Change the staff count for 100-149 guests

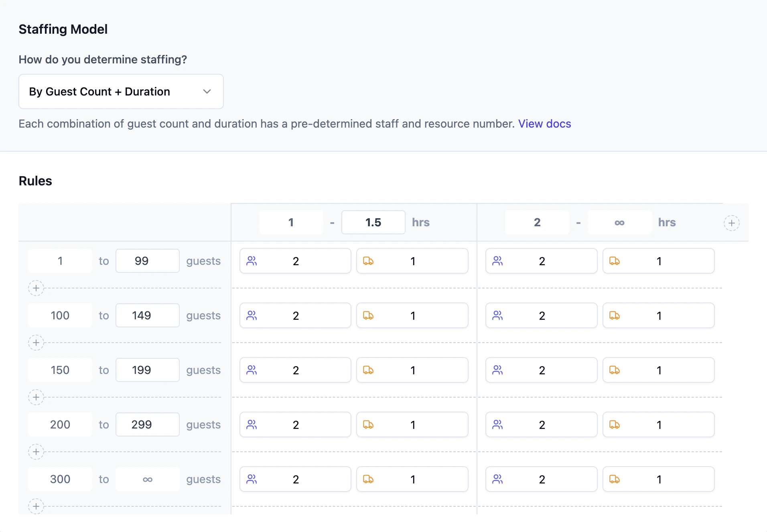click(x=296, y=315)
